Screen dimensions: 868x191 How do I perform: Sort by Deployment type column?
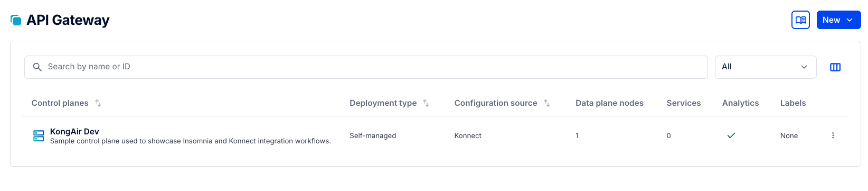389,103
